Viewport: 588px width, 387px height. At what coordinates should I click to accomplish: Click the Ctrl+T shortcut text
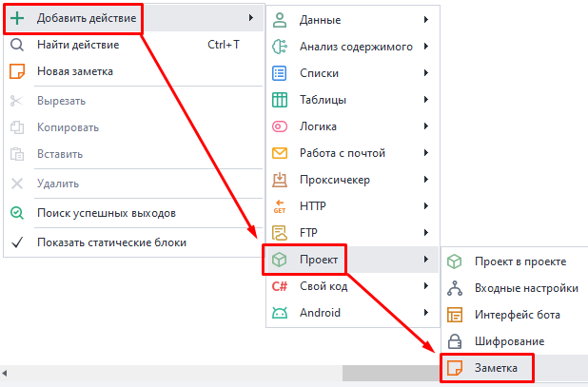coord(224,45)
